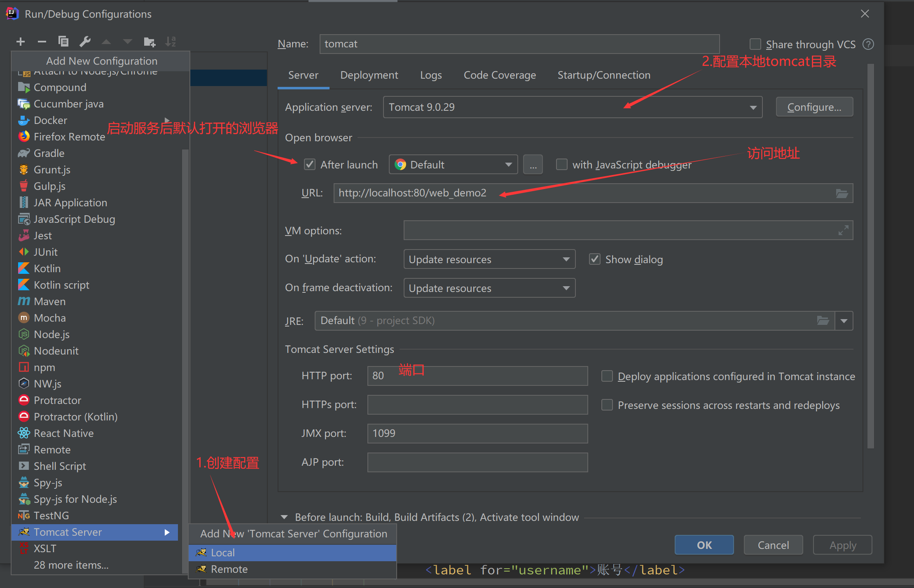Enable with JavaScript debugger checkbox
The image size is (914, 588).
point(562,165)
